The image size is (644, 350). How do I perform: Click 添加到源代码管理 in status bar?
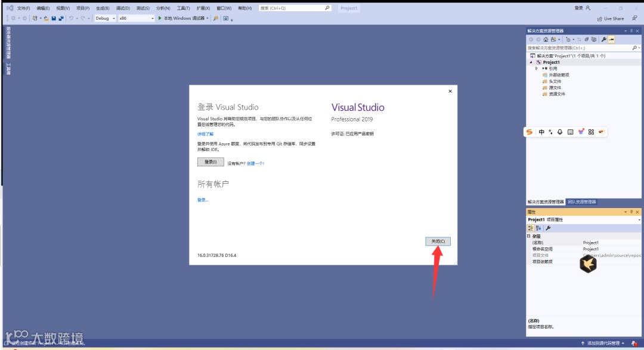[602, 343]
